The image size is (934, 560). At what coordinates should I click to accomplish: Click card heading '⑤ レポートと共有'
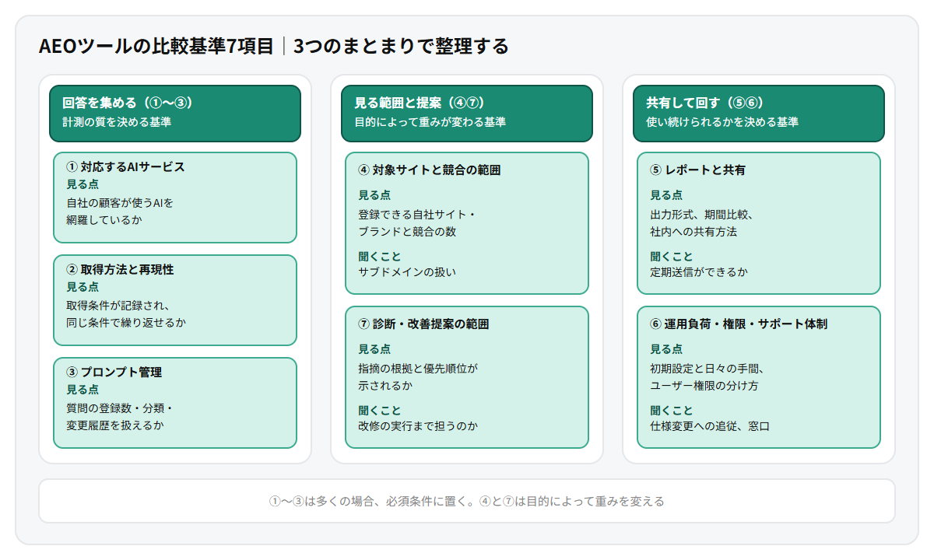click(x=697, y=170)
